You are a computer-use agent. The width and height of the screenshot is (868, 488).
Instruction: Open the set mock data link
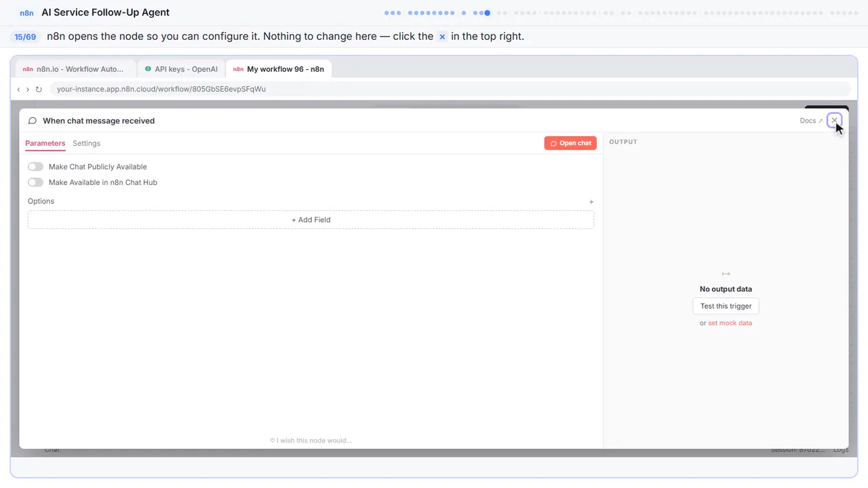(x=730, y=323)
